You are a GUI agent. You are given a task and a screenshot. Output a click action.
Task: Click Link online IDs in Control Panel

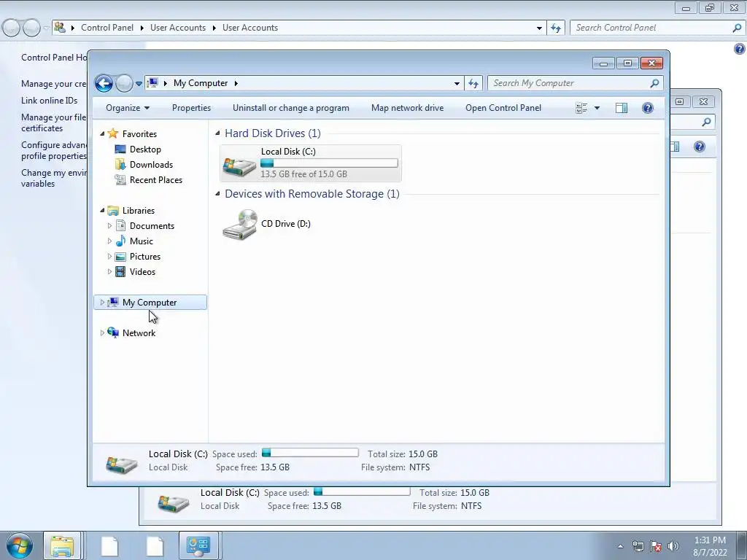point(49,101)
